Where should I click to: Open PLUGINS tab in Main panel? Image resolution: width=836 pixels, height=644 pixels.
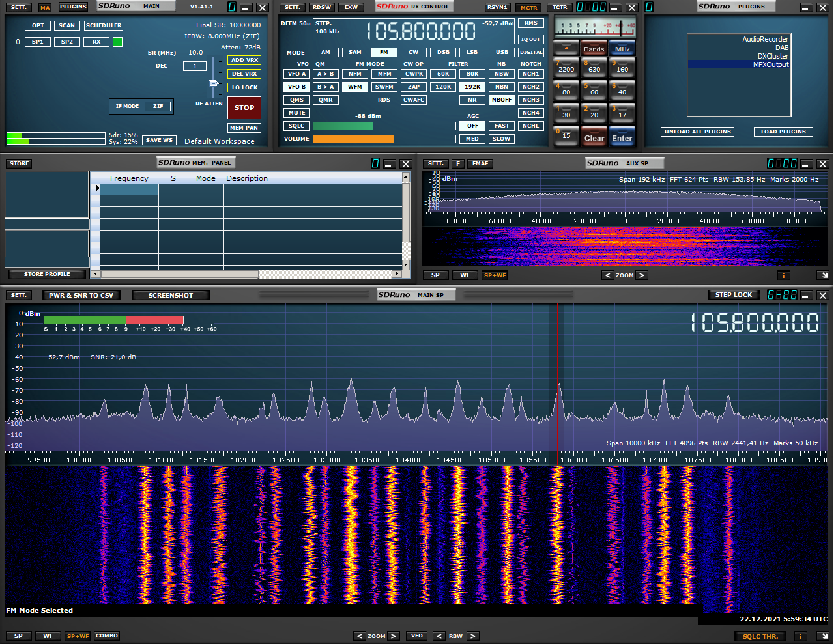[73, 7]
